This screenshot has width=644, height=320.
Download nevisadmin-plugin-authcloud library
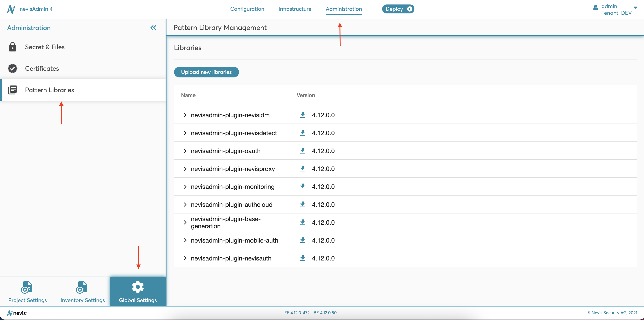(303, 205)
